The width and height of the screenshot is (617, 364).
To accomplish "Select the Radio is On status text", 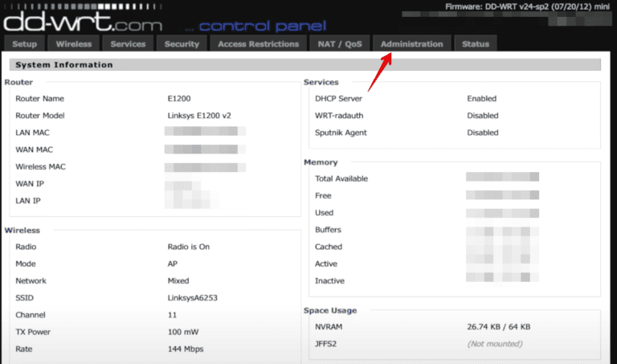I will click(189, 247).
